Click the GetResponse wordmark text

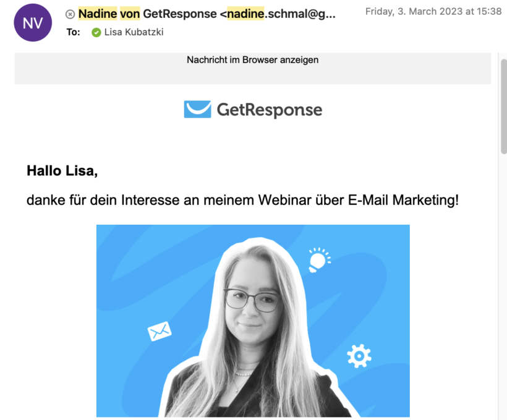click(x=269, y=110)
